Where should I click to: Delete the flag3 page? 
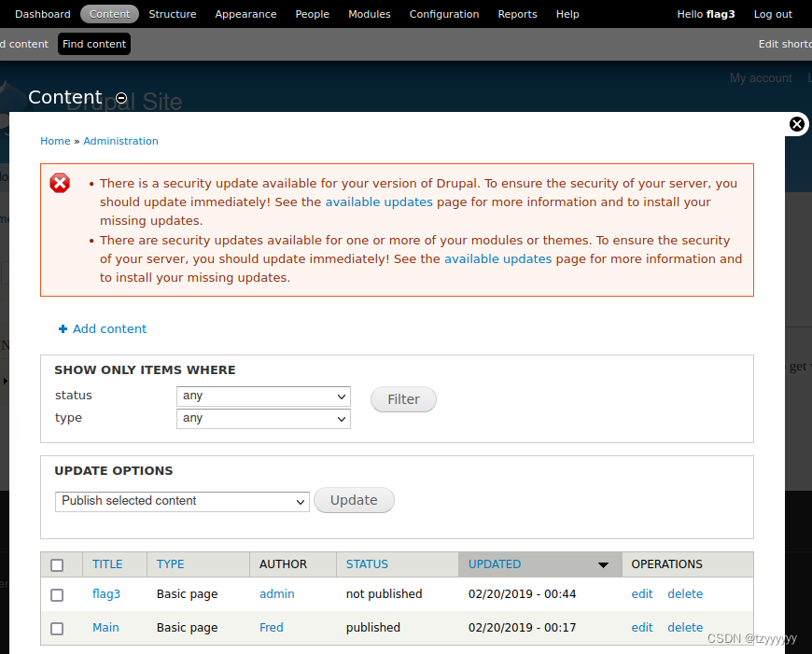685,594
